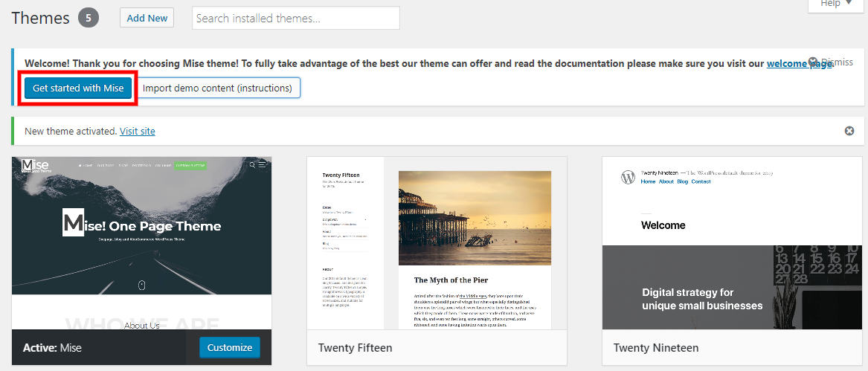The width and height of the screenshot is (868, 371).
Task: Close the 'New theme activated' notice
Action: [x=849, y=131]
